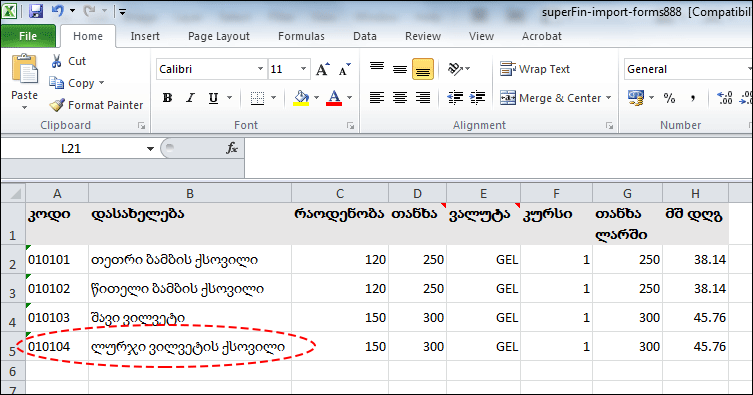Open the font color dropdown arrow
Image resolution: width=753 pixels, height=395 pixels.
pos(350,98)
